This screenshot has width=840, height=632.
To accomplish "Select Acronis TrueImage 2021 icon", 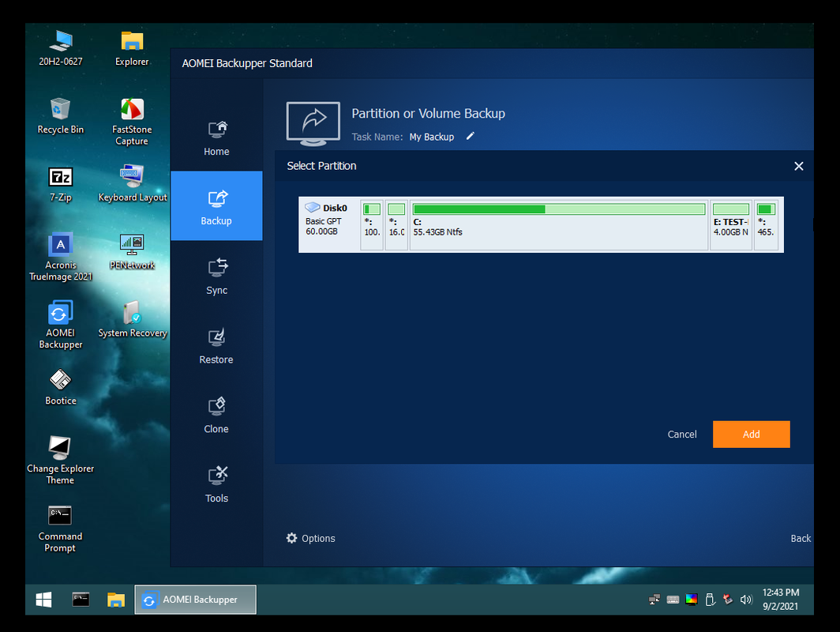I will [x=61, y=258].
